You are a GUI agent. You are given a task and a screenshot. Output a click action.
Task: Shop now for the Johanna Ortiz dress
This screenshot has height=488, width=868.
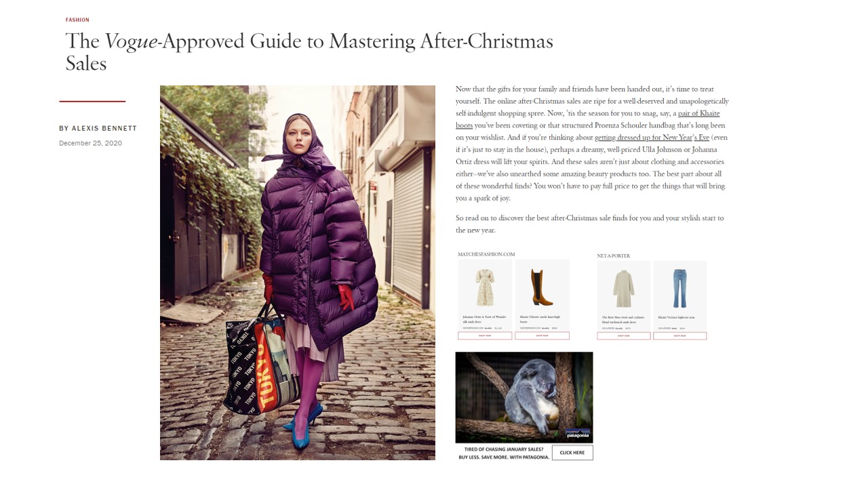(485, 335)
